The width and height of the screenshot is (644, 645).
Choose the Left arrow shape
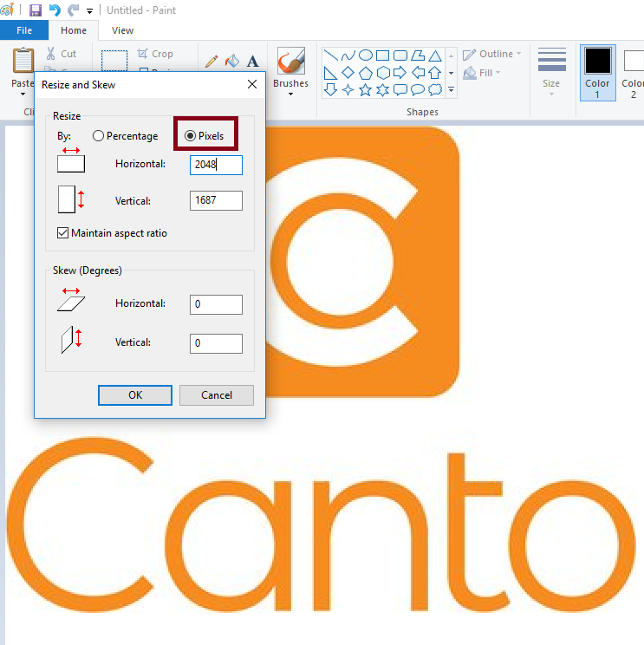(418, 73)
